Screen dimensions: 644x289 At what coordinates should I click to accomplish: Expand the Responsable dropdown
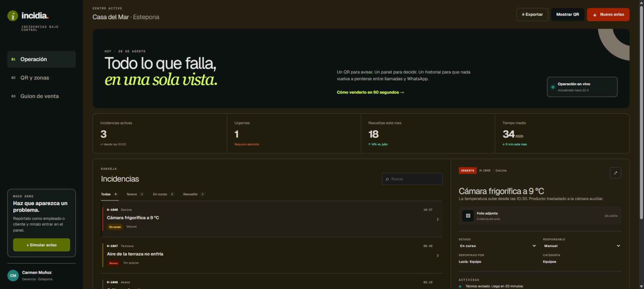[x=582, y=246]
